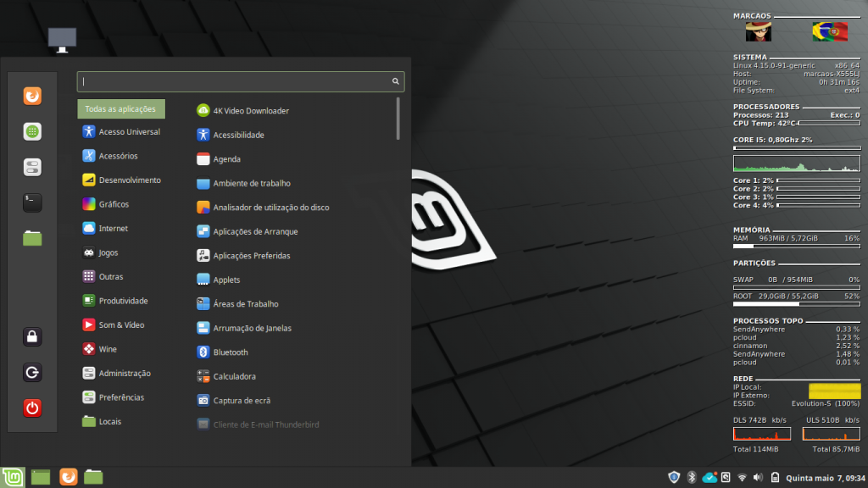
Task: Shut down using the red power icon
Action: coord(32,408)
